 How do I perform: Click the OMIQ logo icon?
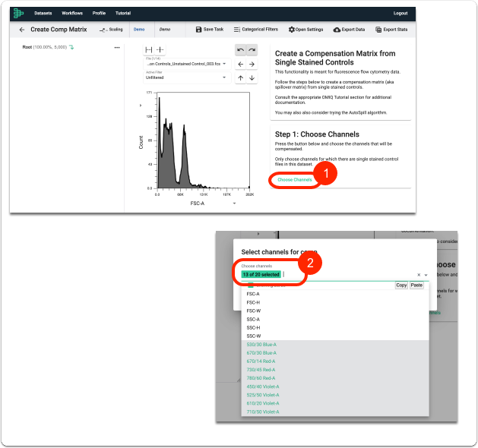(18, 13)
